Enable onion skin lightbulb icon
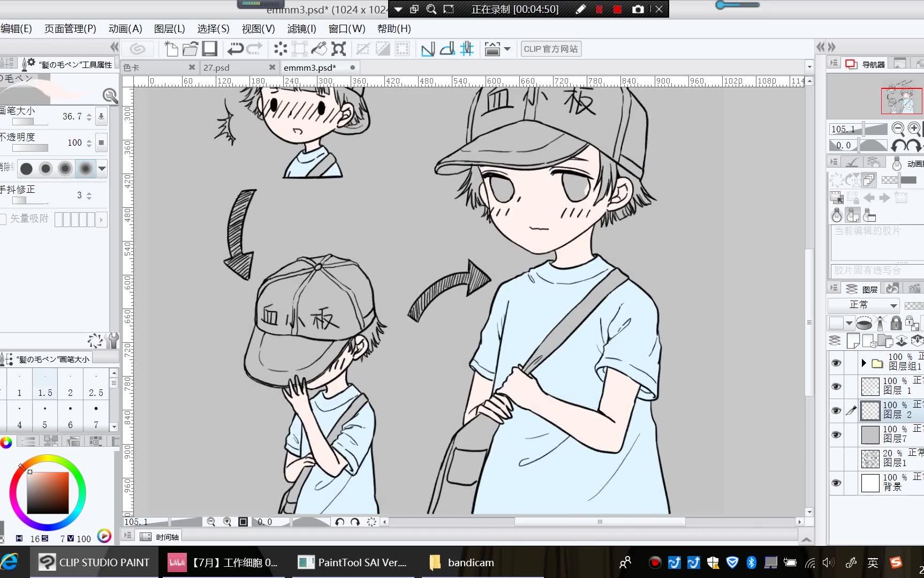 pyautogui.click(x=837, y=215)
